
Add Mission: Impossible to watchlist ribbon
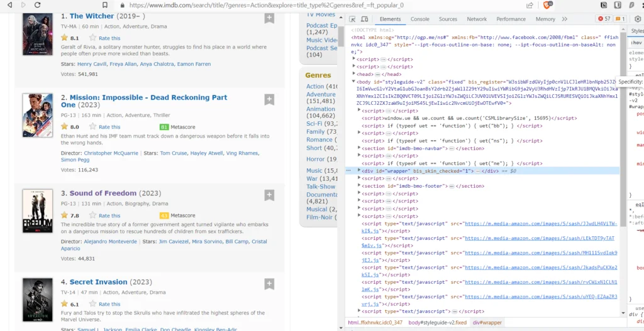[269, 100]
